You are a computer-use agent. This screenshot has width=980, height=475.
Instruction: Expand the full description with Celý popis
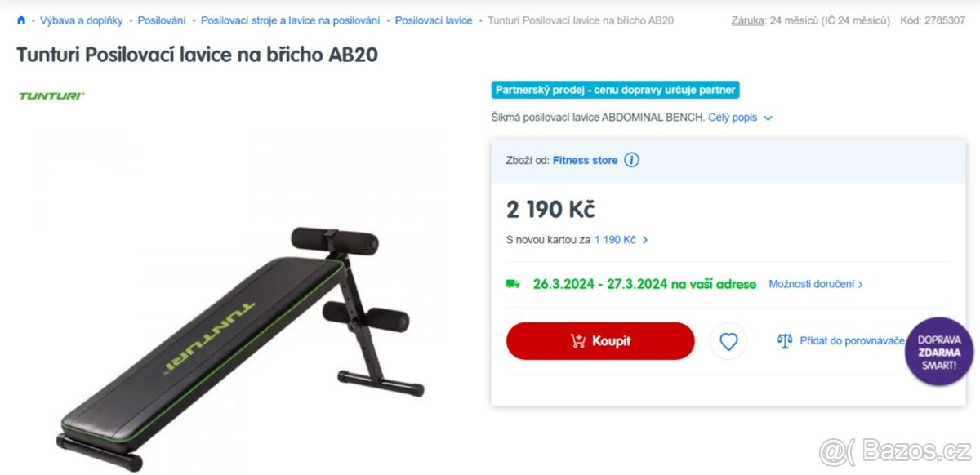740,118
